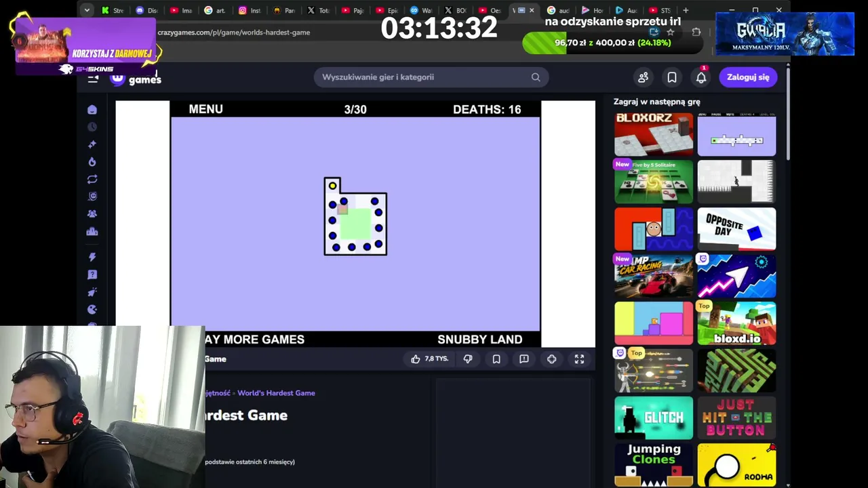The height and width of the screenshot is (488, 868).
Task: Click the page vertical scrollbar
Action: (788, 114)
